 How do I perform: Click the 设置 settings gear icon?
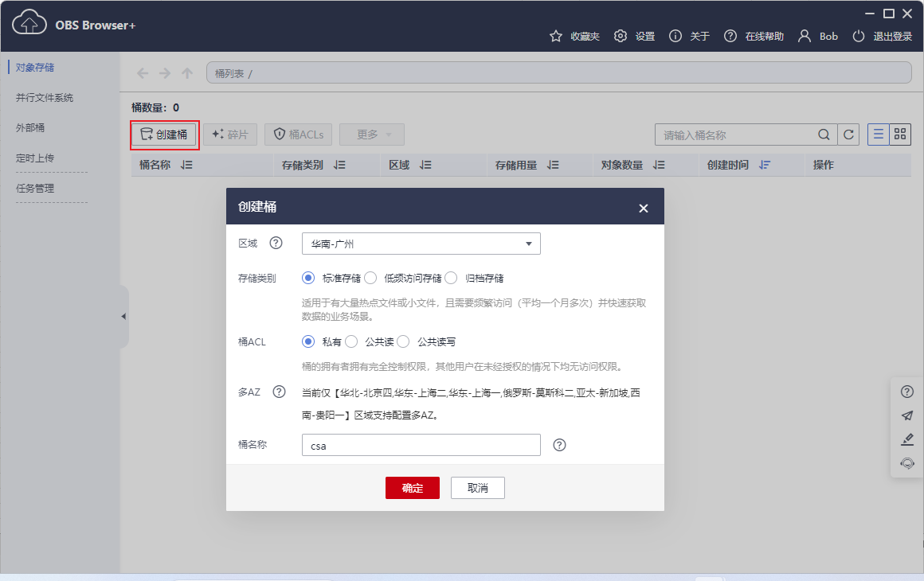tap(622, 36)
